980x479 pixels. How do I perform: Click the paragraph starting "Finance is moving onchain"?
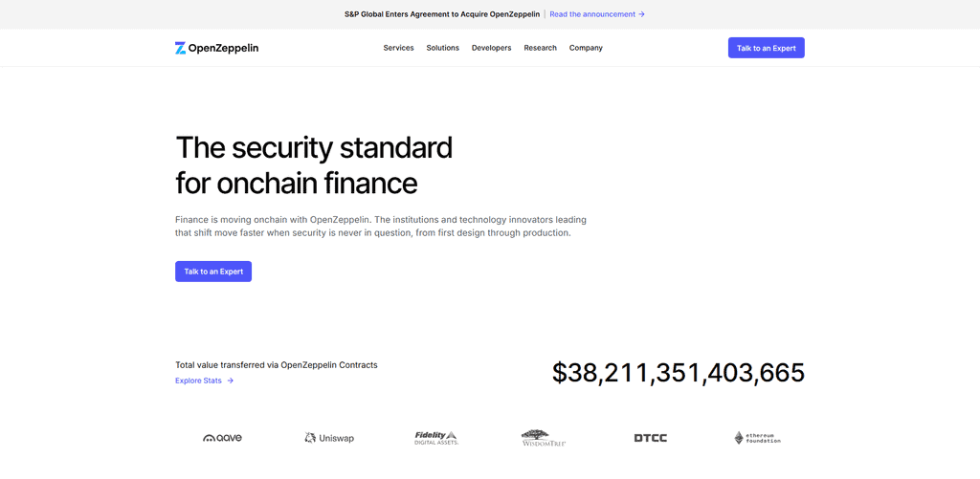[x=381, y=227]
